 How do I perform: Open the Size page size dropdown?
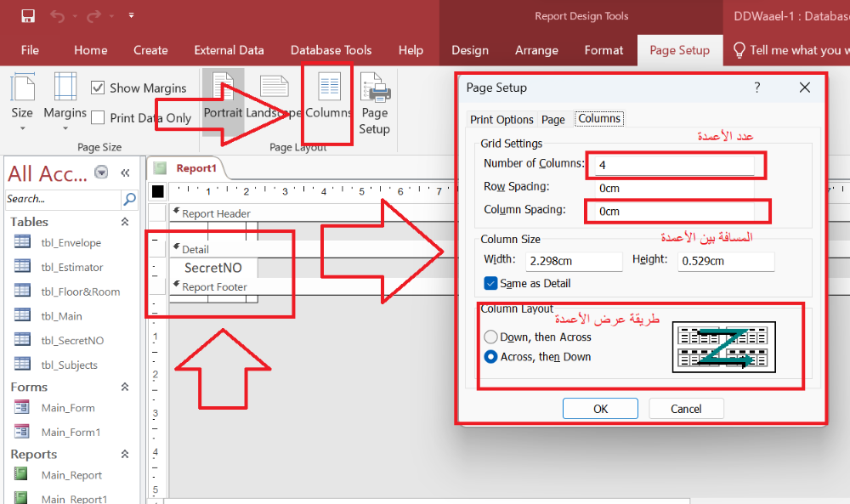[22, 103]
